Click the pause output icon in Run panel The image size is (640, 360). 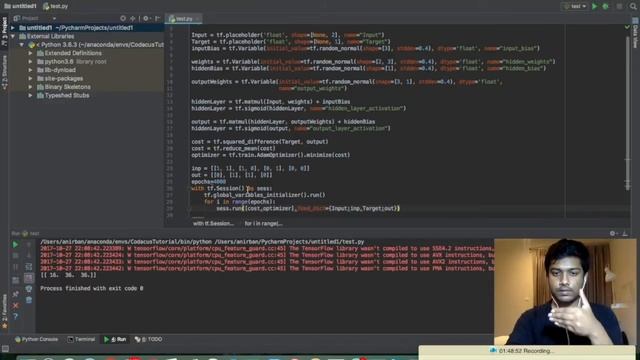click(16, 267)
